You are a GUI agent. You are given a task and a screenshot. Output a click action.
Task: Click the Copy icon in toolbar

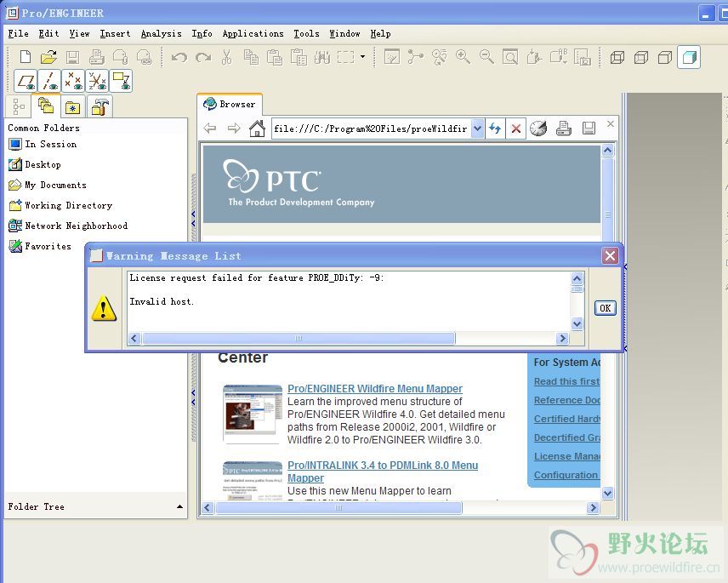[251, 57]
